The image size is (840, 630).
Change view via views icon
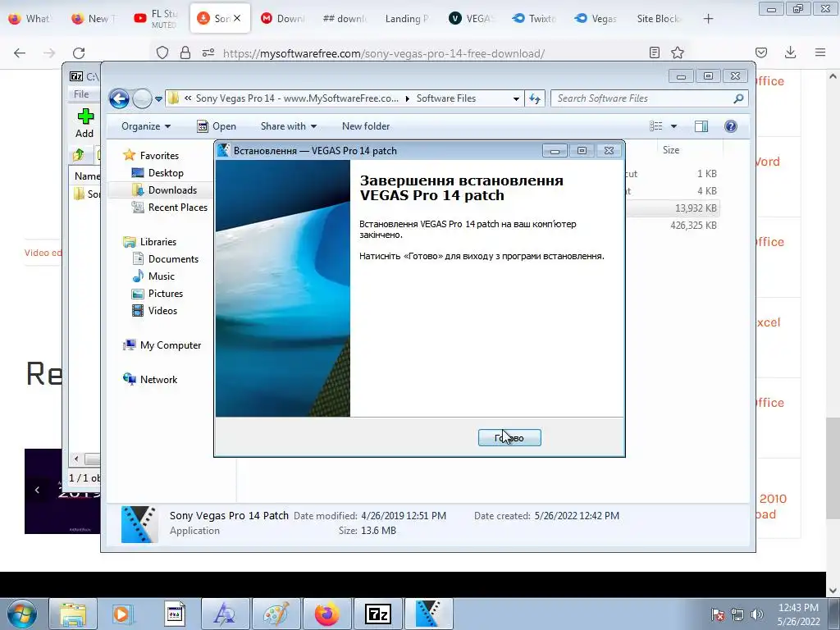point(656,126)
